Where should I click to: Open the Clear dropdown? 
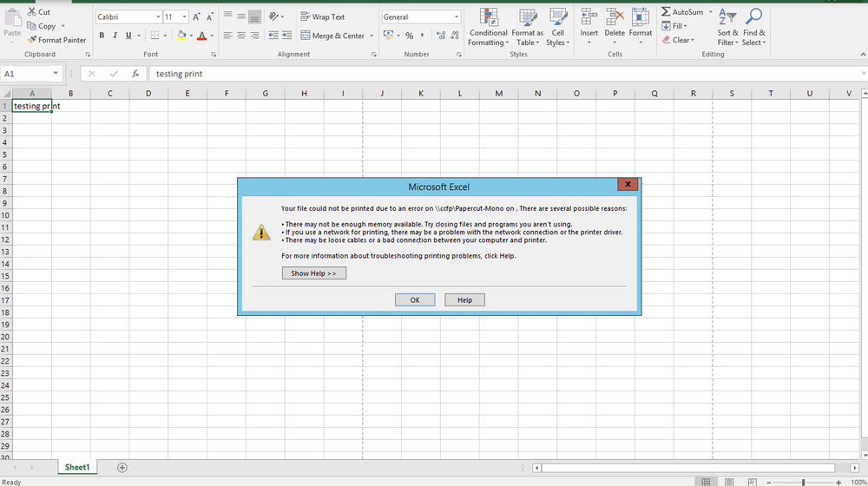click(678, 40)
